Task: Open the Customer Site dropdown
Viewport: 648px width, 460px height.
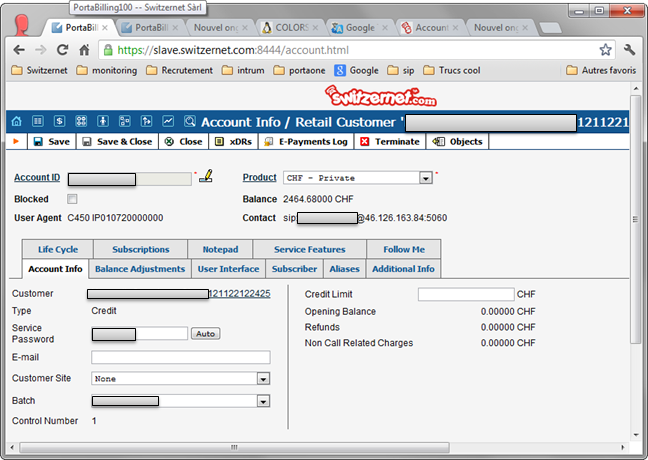Action: pos(263,379)
